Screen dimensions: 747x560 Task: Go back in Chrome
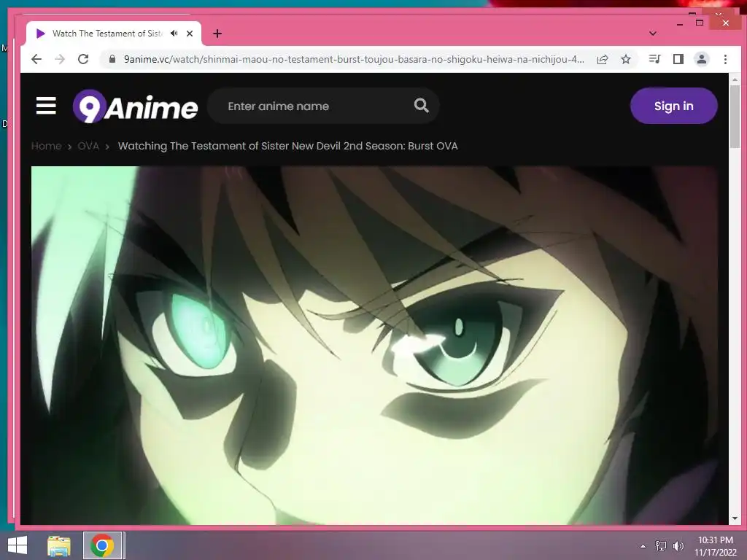[x=36, y=59]
